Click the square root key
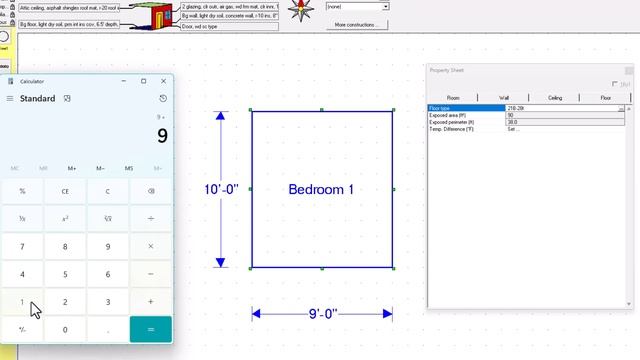This screenshot has width=640, height=360. pos(108,219)
